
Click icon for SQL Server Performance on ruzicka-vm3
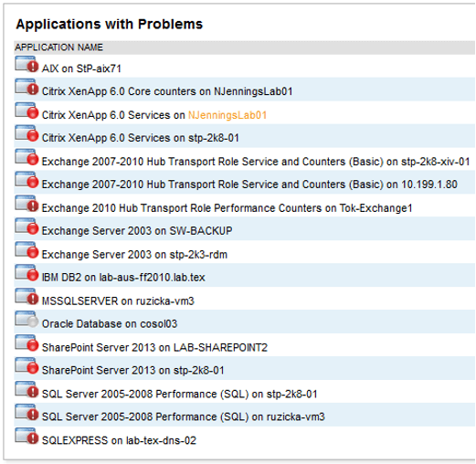pos(26,413)
